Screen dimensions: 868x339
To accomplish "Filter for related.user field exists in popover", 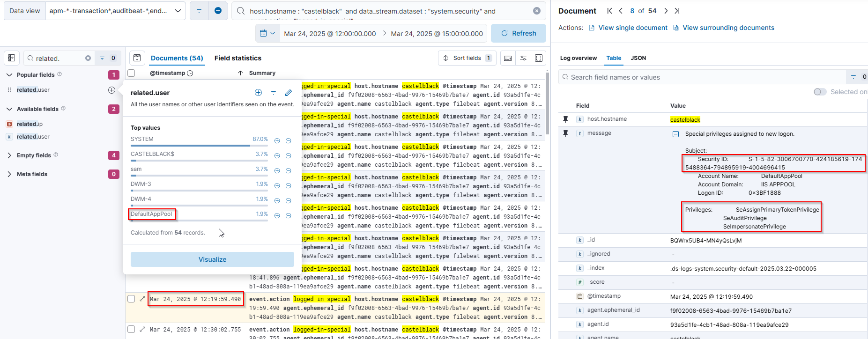I will pyautogui.click(x=274, y=93).
